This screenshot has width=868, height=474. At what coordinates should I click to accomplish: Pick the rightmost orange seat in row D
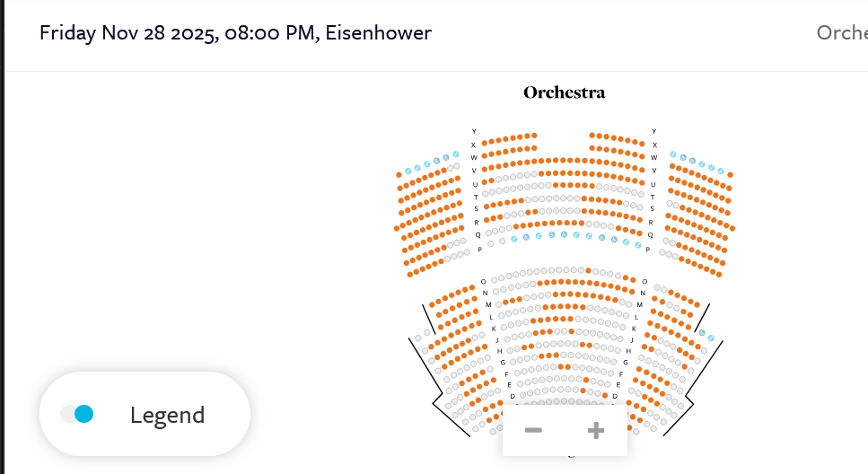point(605,395)
